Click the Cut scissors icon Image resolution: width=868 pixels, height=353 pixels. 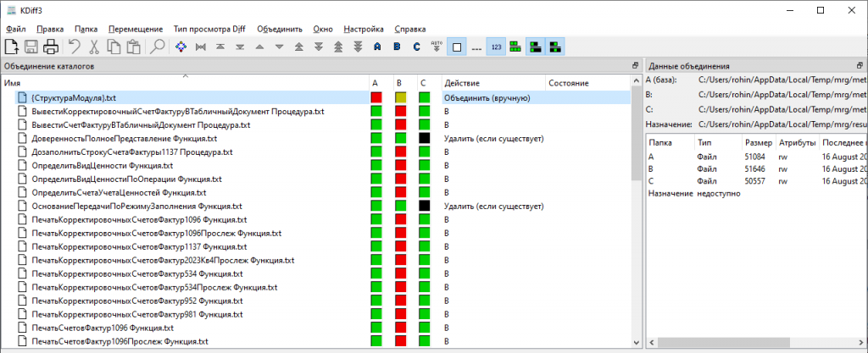click(x=94, y=47)
